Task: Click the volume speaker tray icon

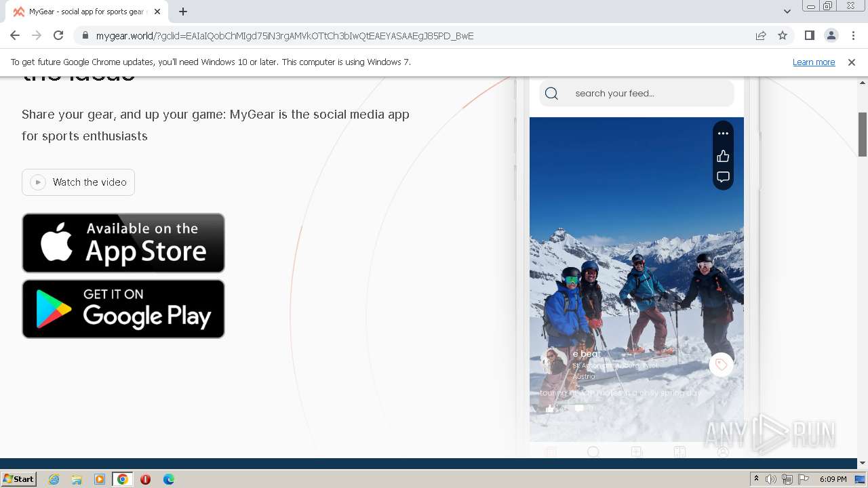Action: [771, 479]
